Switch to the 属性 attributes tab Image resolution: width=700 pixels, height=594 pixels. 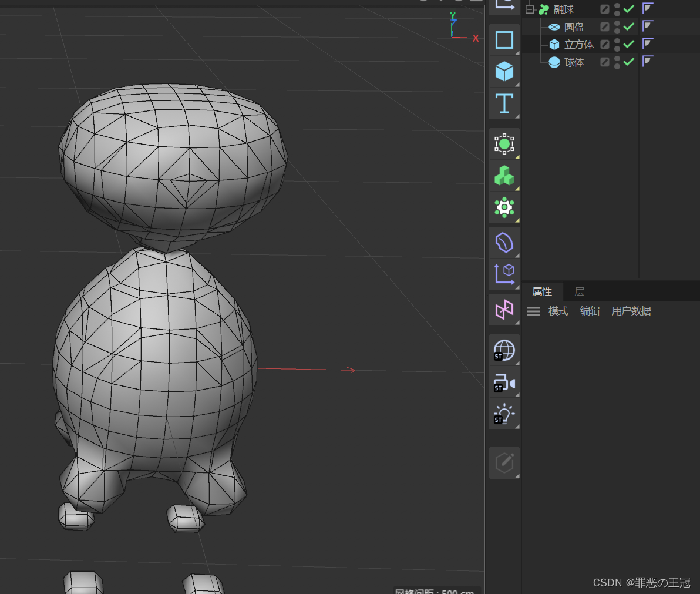542,291
